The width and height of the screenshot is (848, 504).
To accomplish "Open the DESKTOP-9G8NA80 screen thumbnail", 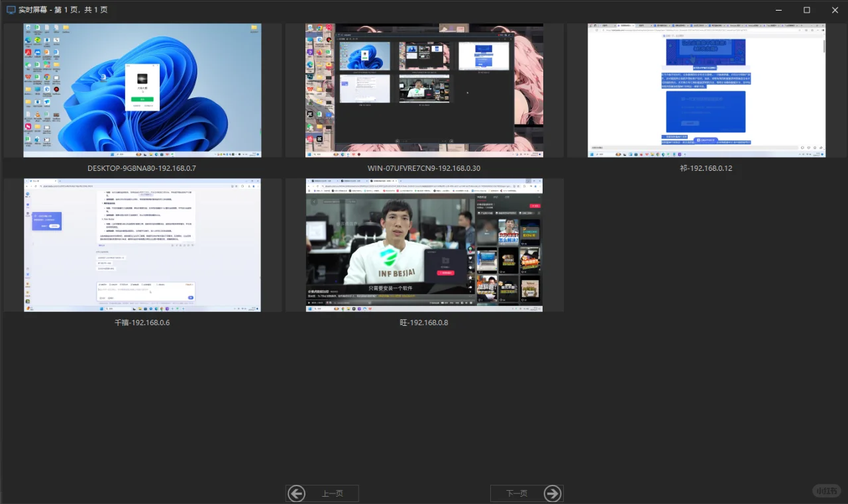I will tap(142, 91).
